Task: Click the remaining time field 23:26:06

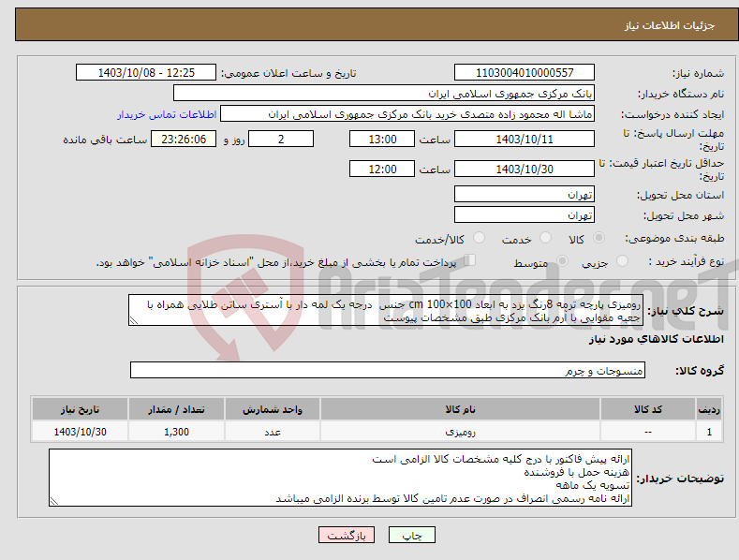Action: 184,139
